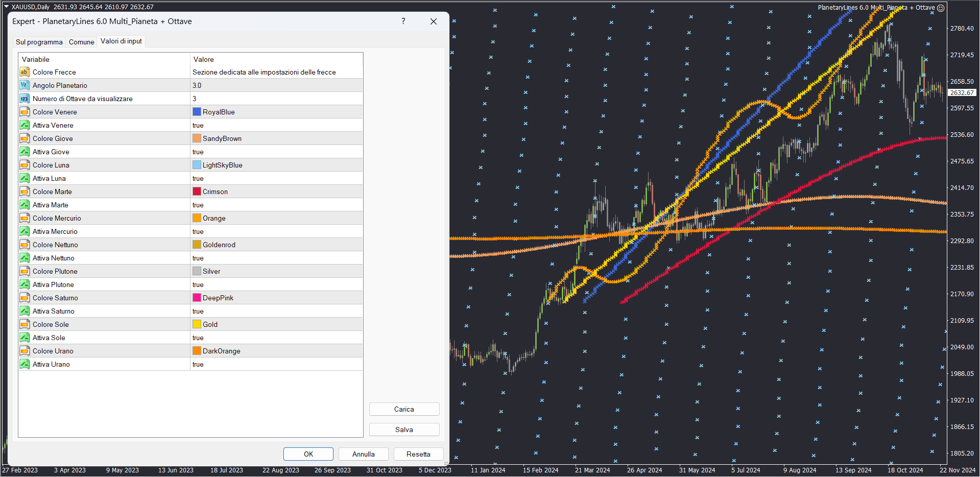Click the boolean icon beside Attiva Plutone
The image size is (980, 477).
(25, 284)
